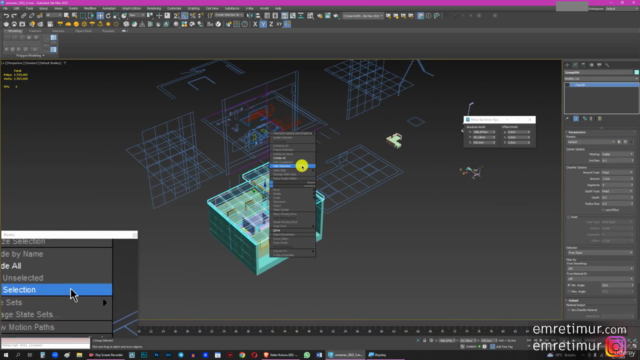Collapse the Parameters rollout
The image size is (640, 360).
pos(577,132)
